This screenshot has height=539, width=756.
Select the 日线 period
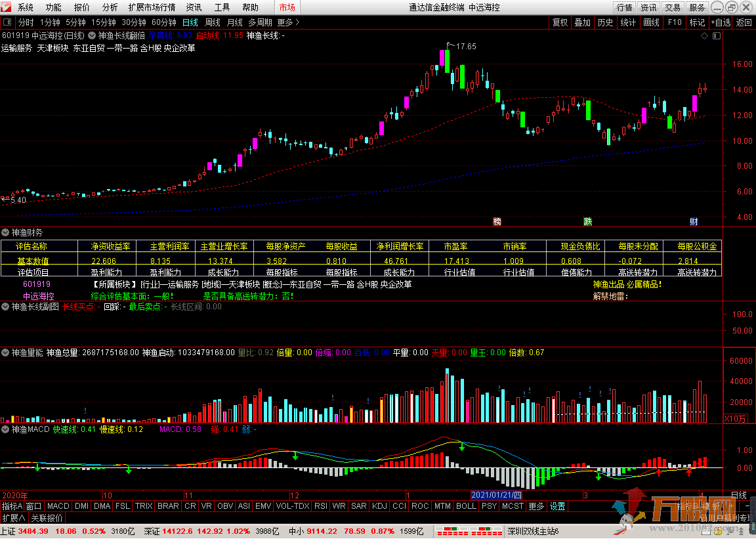point(190,22)
